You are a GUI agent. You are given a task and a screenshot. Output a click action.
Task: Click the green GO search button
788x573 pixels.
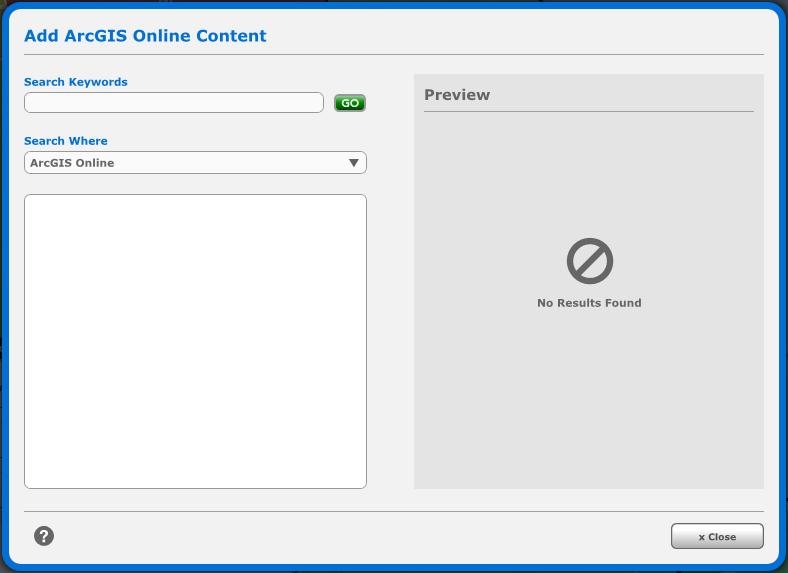(x=350, y=103)
